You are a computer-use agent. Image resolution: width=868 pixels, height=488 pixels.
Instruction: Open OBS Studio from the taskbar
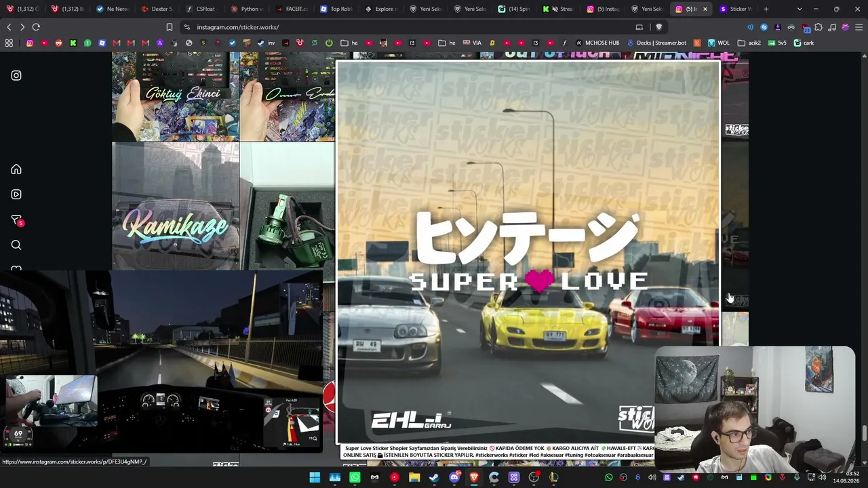click(534, 477)
